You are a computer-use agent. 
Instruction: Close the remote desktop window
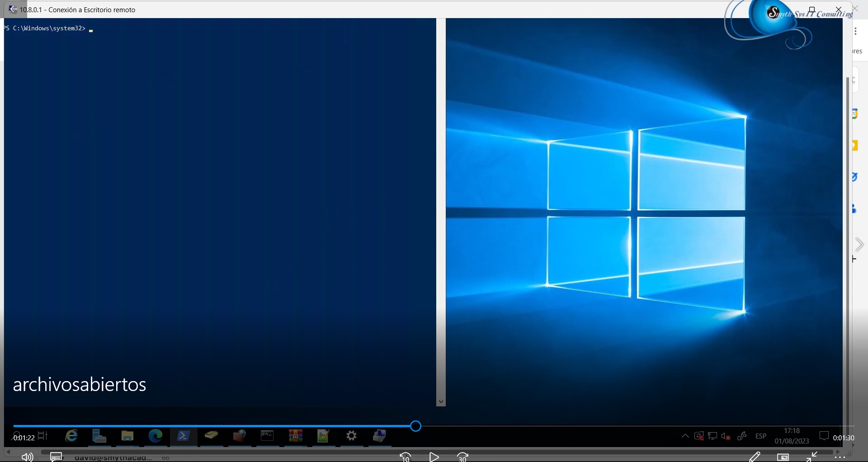click(839, 9)
